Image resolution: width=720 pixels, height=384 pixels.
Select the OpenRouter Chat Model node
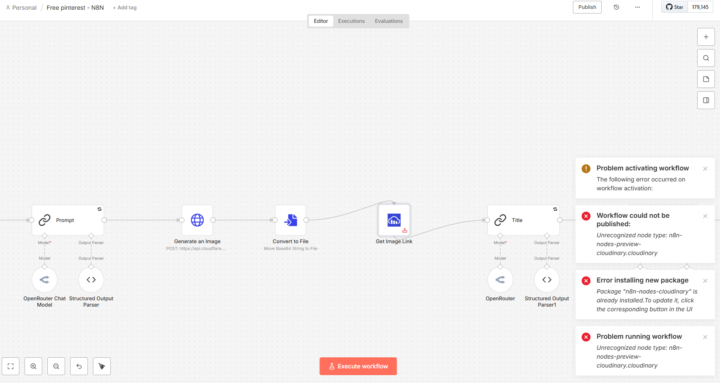click(45, 280)
